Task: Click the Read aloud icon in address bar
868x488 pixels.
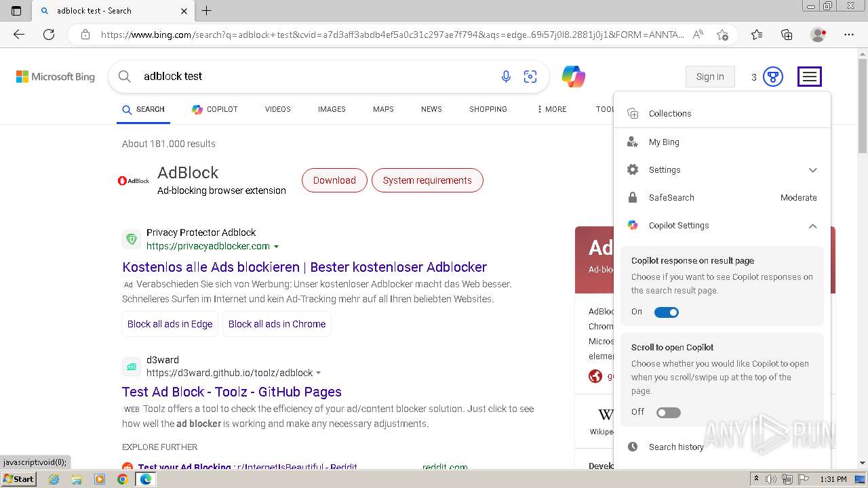Action: pyautogui.click(x=698, y=35)
